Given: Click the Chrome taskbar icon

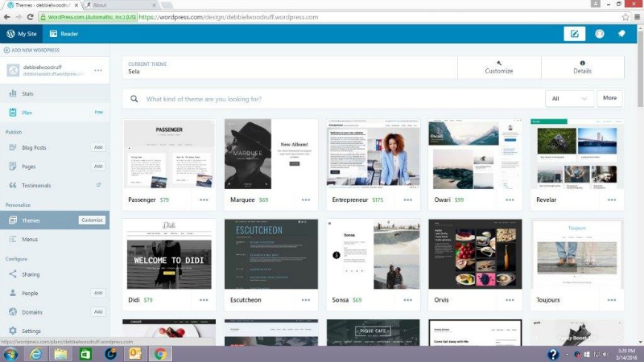Looking at the screenshot, I should click(x=160, y=354).
